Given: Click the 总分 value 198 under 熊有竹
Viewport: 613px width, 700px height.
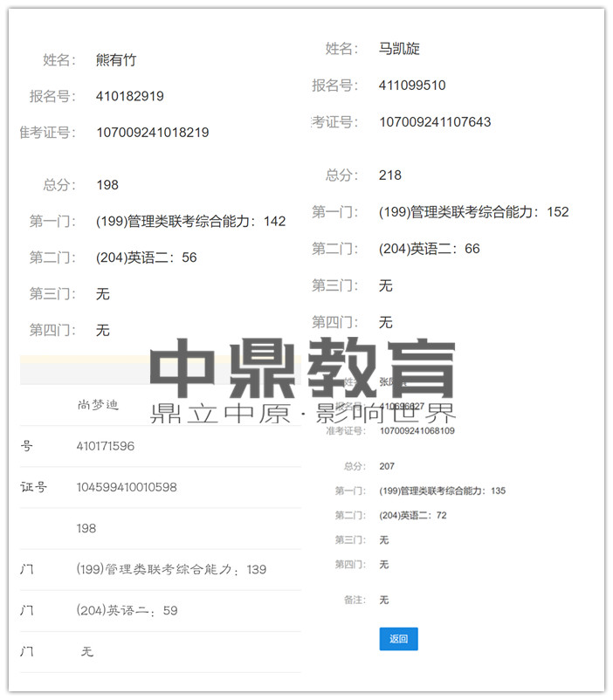Looking at the screenshot, I should [107, 185].
